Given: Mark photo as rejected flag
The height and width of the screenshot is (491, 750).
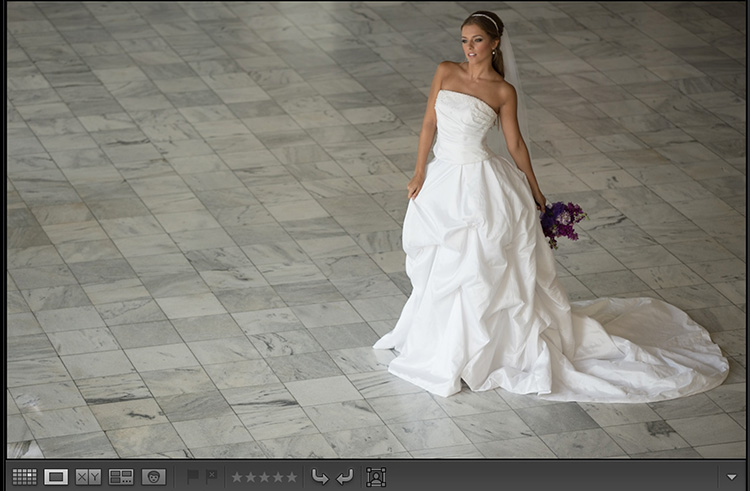Looking at the screenshot, I should (x=211, y=476).
